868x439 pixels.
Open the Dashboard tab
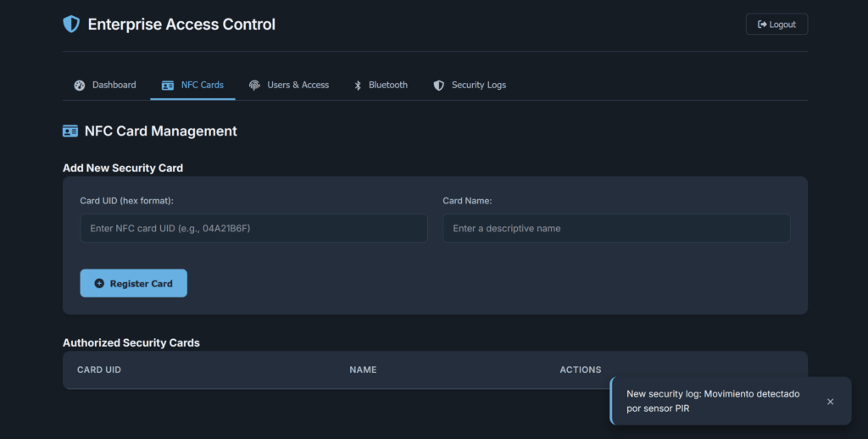click(x=105, y=86)
